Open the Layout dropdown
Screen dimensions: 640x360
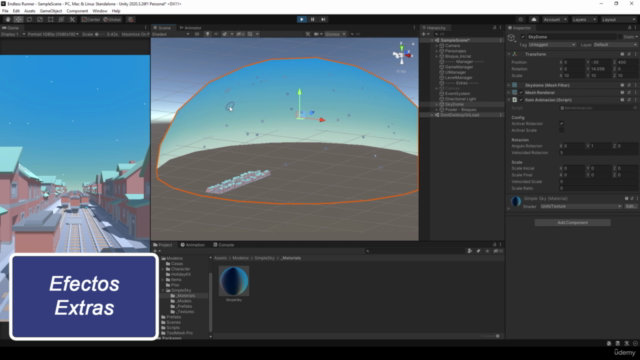618,19
